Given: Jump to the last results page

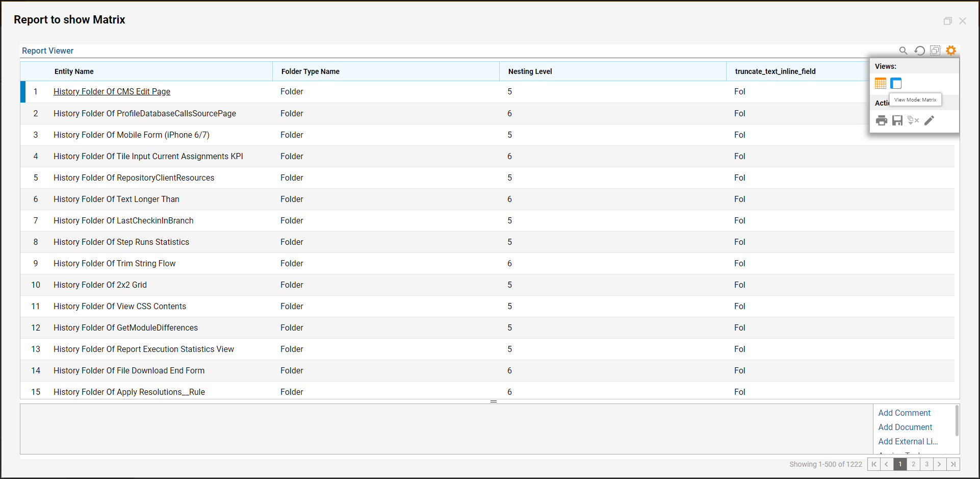Looking at the screenshot, I should (953, 464).
